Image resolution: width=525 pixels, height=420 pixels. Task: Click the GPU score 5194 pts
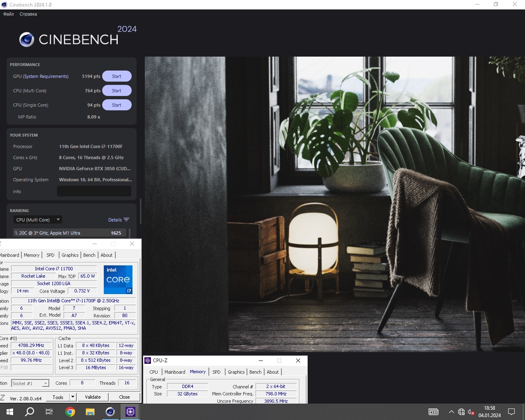click(91, 76)
